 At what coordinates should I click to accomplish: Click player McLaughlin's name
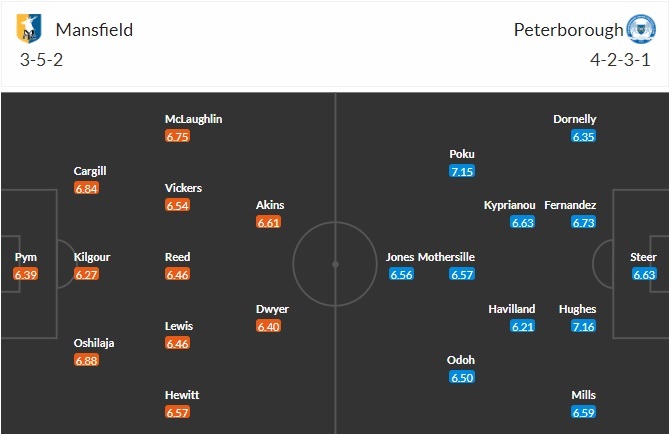click(x=193, y=119)
